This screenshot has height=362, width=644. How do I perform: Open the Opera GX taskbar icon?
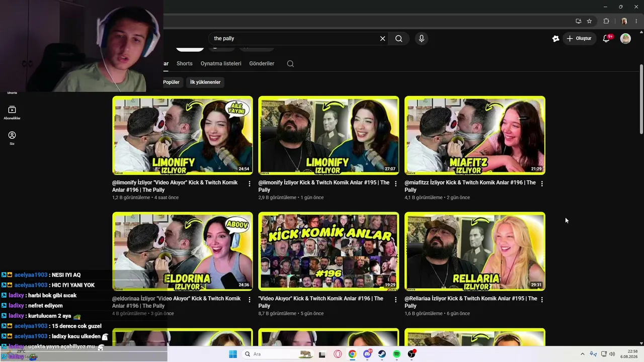(338, 354)
